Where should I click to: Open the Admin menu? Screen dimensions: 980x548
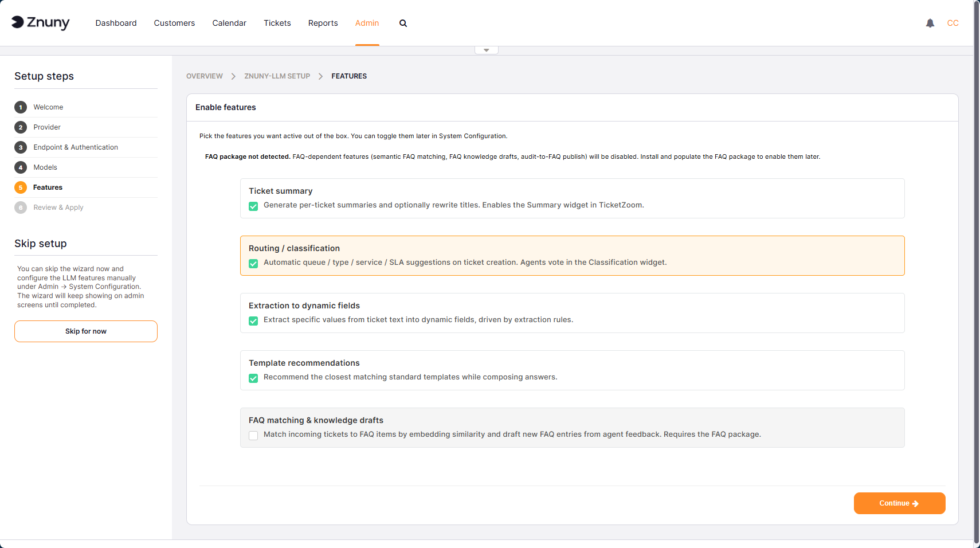[367, 23]
